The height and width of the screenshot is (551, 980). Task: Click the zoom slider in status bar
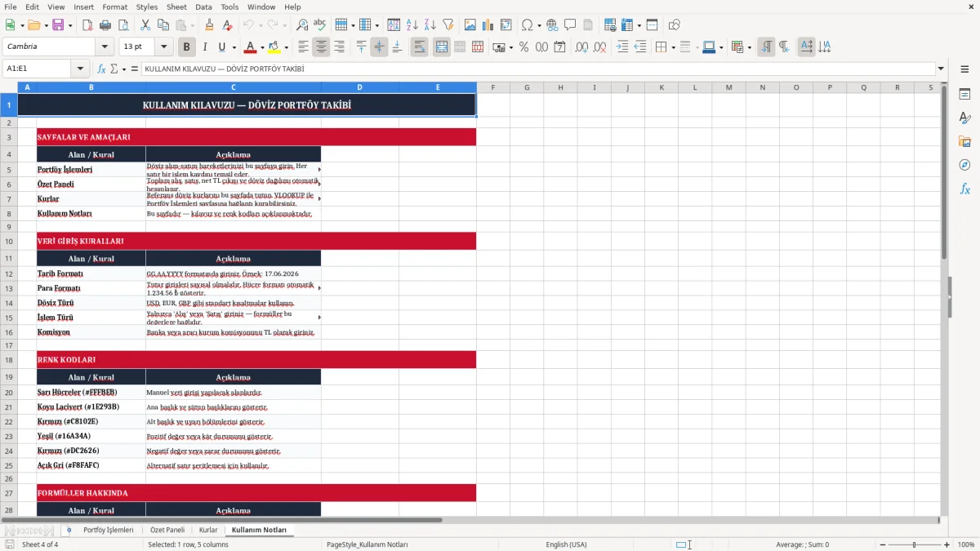point(914,544)
